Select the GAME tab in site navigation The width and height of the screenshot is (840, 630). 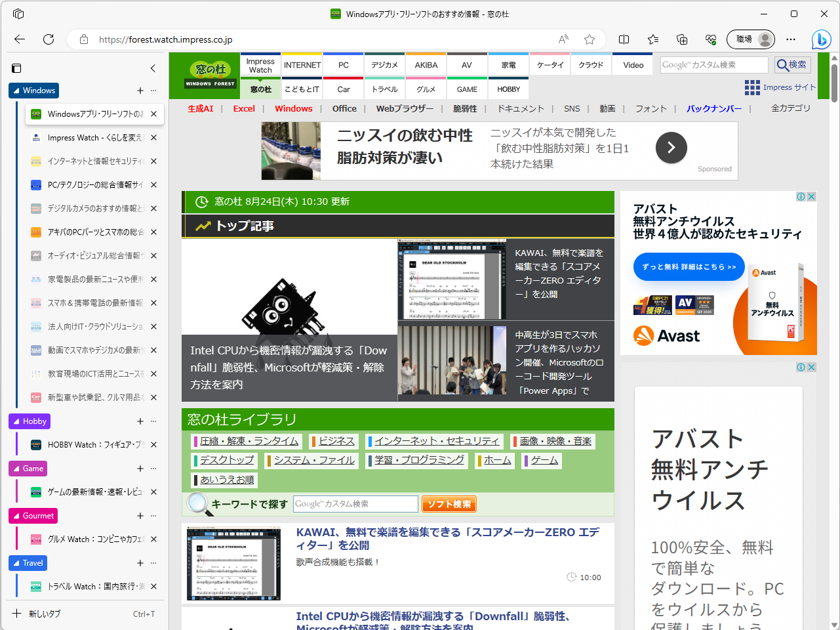coord(466,89)
